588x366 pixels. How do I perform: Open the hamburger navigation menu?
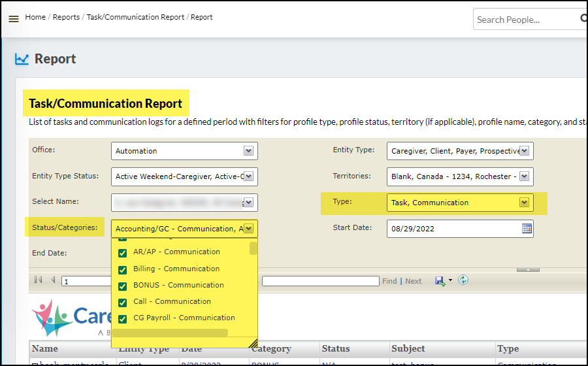pos(13,19)
